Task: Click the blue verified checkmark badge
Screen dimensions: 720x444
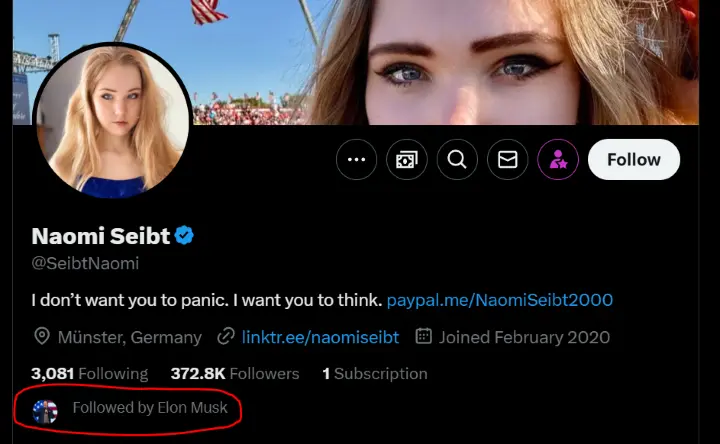Action: [x=185, y=236]
